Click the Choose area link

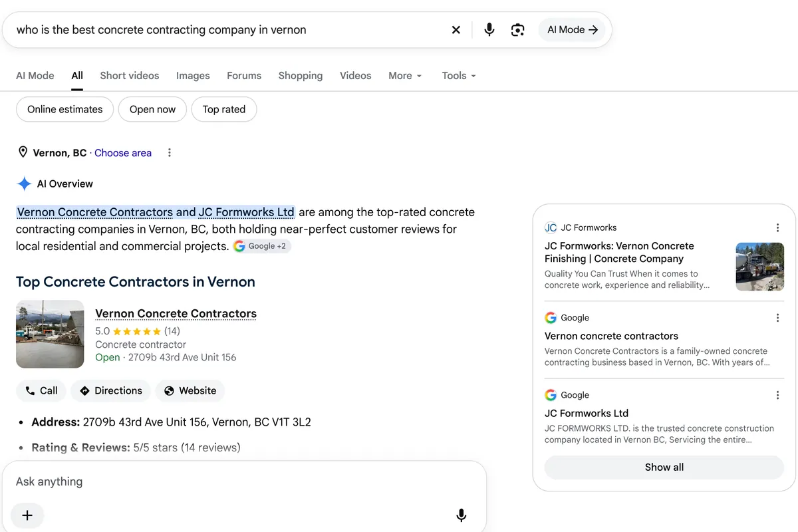[123, 153]
